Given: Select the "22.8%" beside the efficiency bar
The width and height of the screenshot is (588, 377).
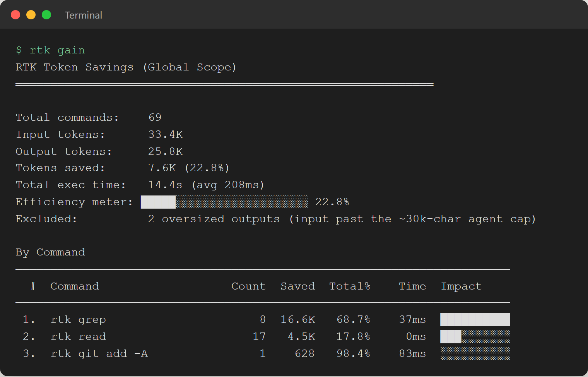Looking at the screenshot, I should point(332,202).
